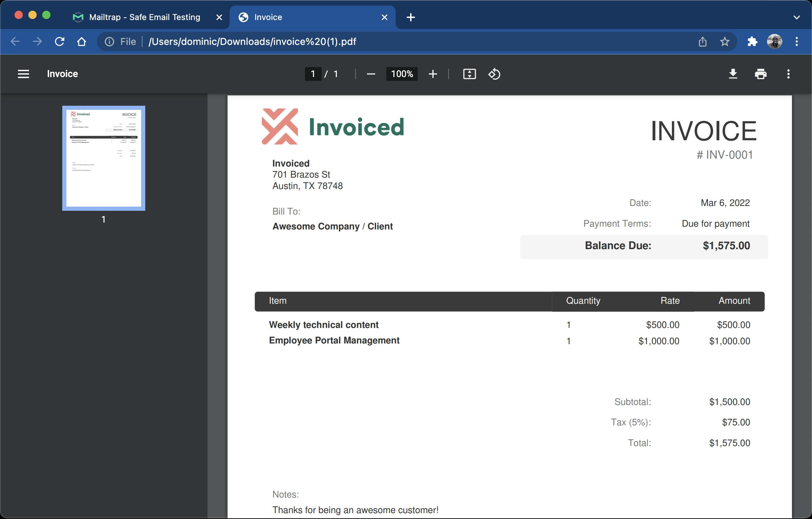812x519 pixels.
Task: Click the browser back button
Action: tap(15, 41)
